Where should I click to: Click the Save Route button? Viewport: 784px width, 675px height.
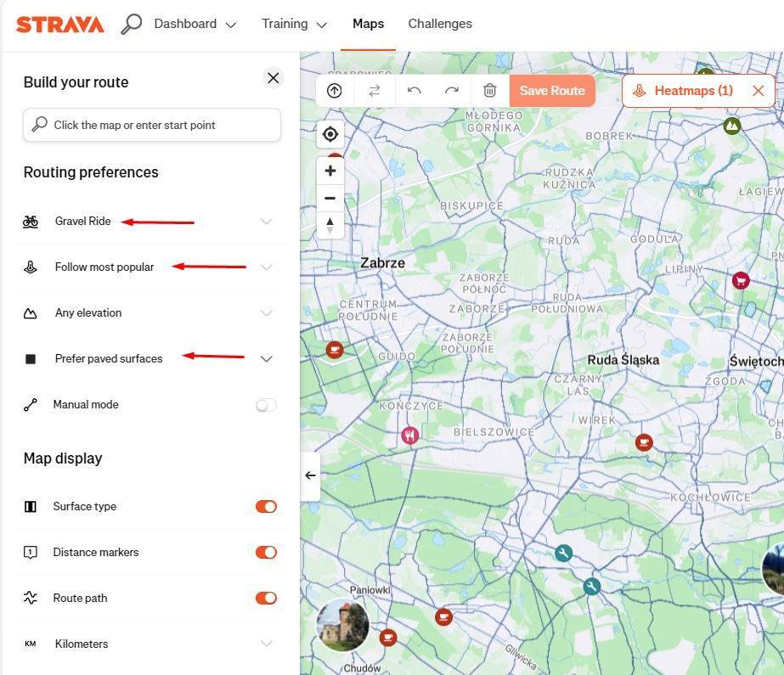552,91
